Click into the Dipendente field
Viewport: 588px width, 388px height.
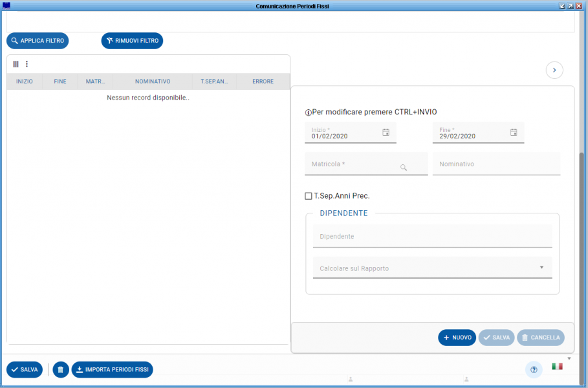[432, 236]
